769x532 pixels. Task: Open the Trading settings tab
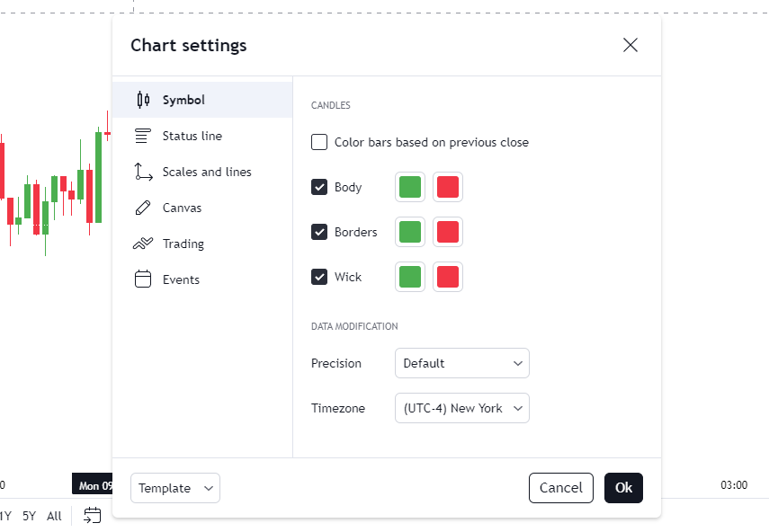click(x=183, y=244)
